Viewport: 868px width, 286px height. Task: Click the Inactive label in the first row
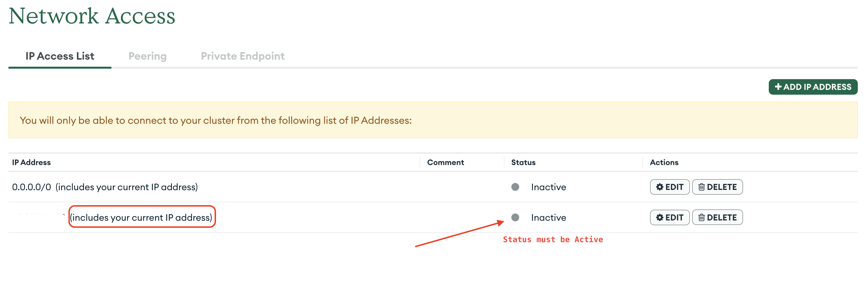pos(548,187)
